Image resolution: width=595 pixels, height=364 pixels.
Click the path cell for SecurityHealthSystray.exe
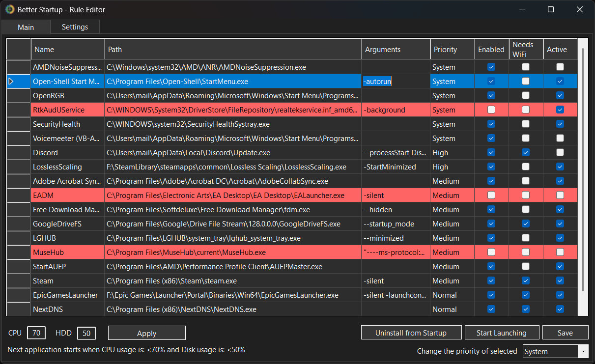(x=233, y=124)
